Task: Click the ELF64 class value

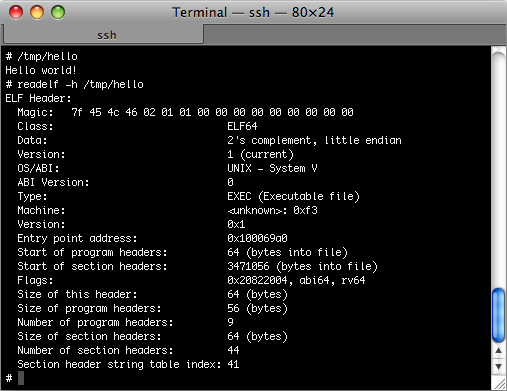Action: (242, 126)
